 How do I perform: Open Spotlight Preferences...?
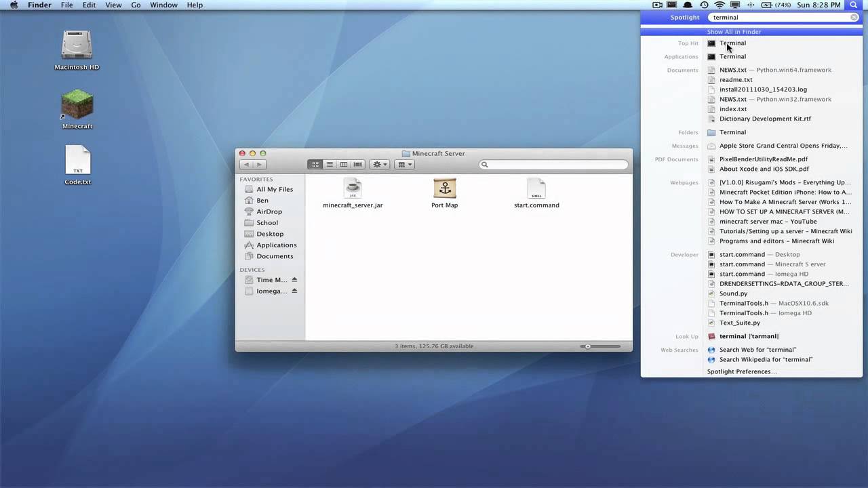pyautogui.click(x=742, y=371)
